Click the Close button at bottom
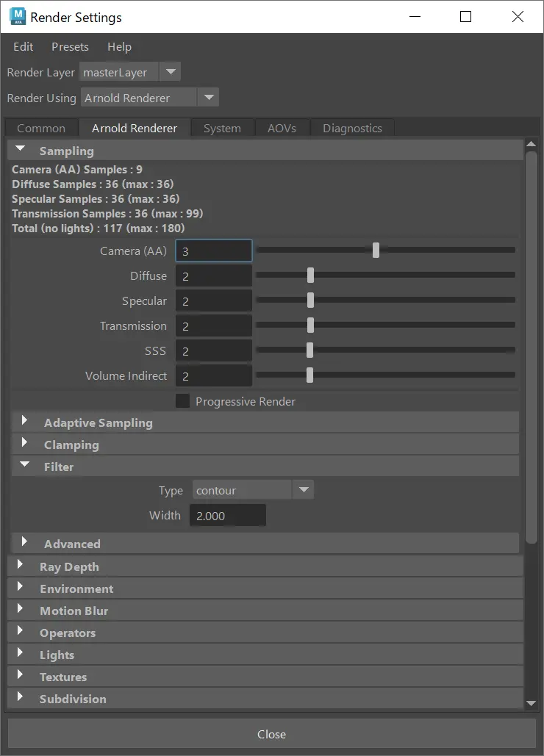This screenshot has width=544, height=756. click(272, 734)
